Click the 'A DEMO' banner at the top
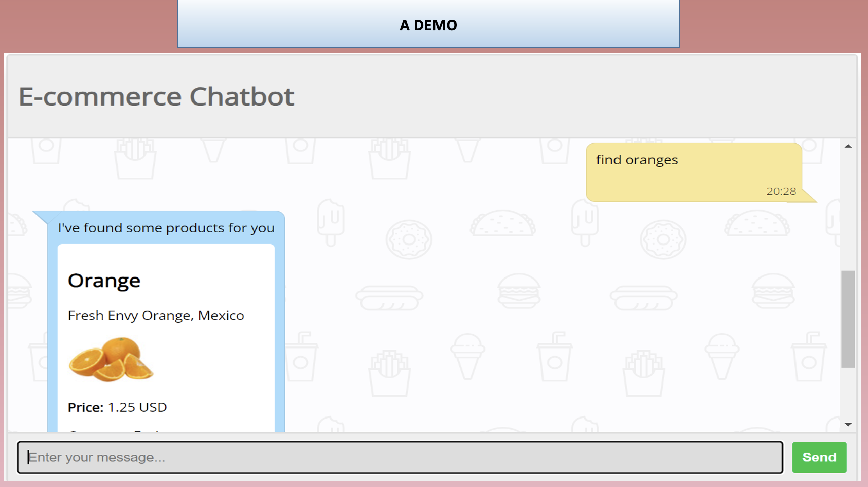The image size is (868, 487). pos(428,24)
